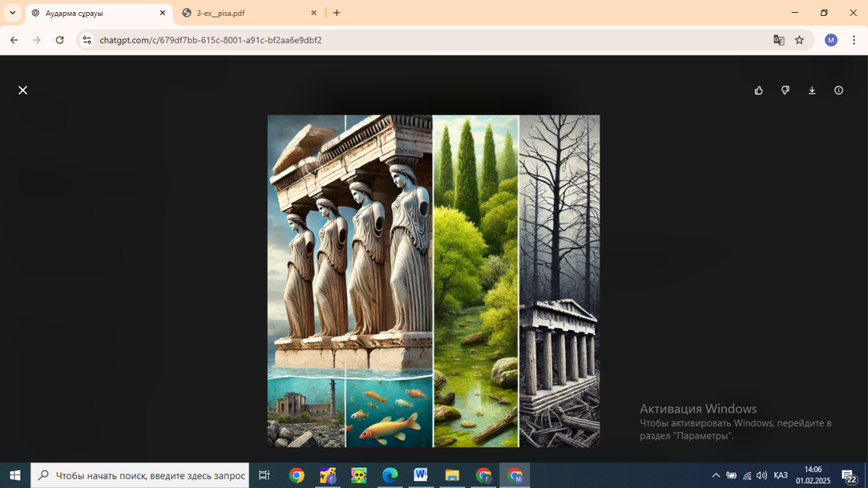868x488 pixels.
Task: Click the Windows taskbar search box
Action: [x=140, y=475]
